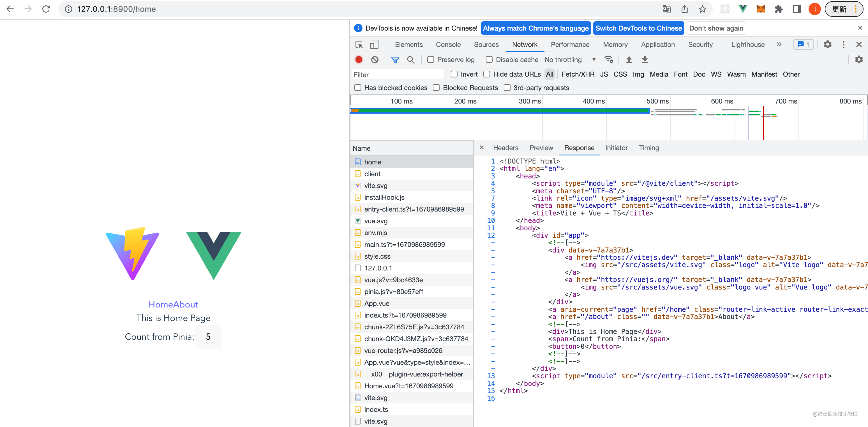Click the About link on page
Image resolution: width=868 pixels, height=427 pixels.
(x=186, y=304)
